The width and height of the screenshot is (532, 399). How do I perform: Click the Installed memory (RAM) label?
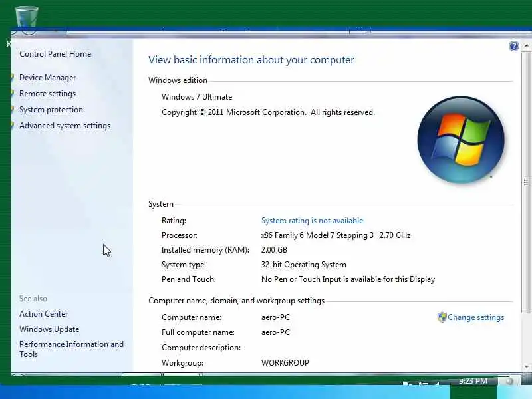click(x=205, y=250)
